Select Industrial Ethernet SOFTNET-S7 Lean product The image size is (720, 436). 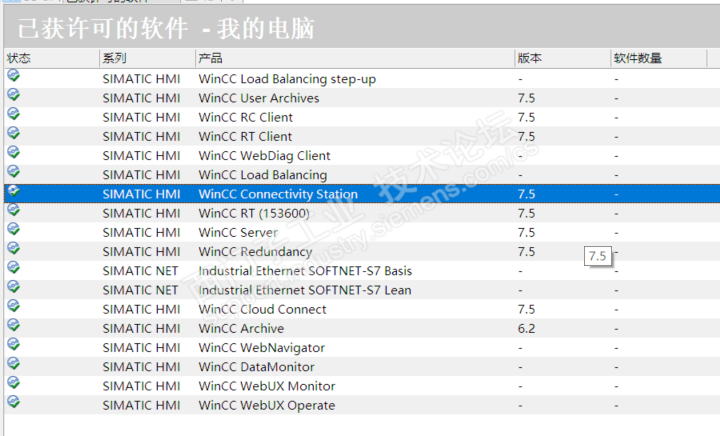(304, 290)
